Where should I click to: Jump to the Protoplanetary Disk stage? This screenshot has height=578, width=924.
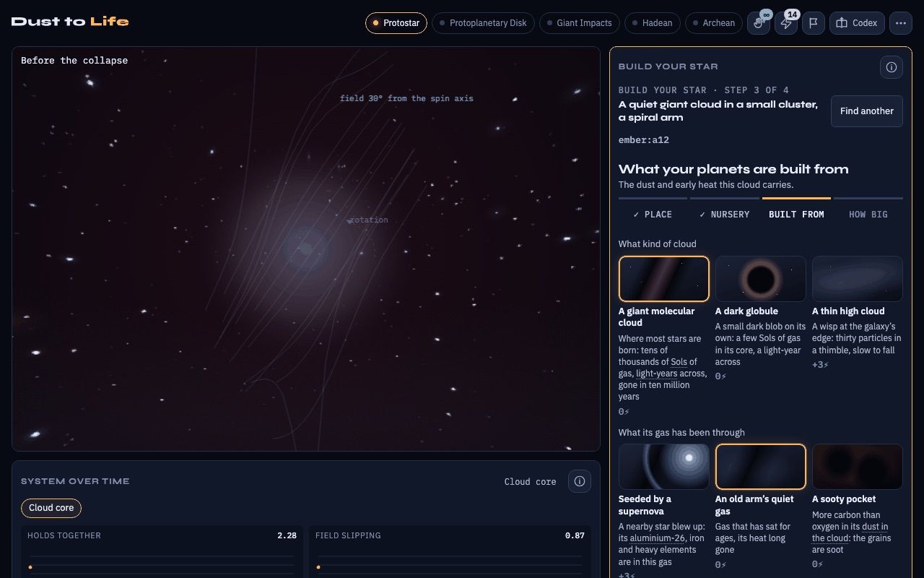point(483,23)
